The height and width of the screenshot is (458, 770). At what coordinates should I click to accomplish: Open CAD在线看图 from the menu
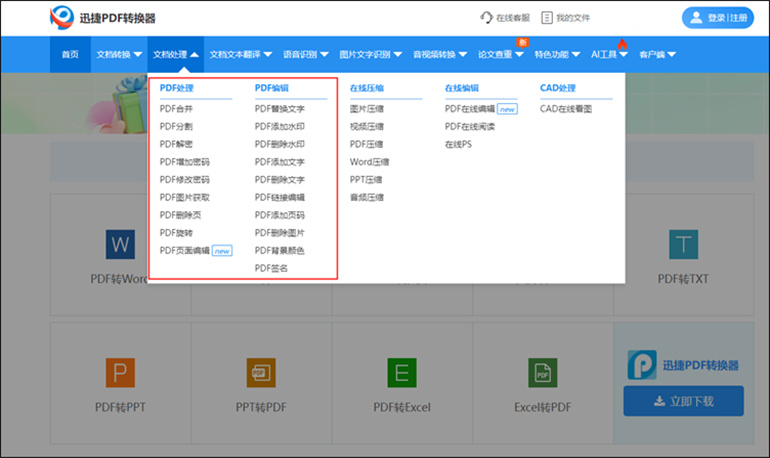pos(566,109)
